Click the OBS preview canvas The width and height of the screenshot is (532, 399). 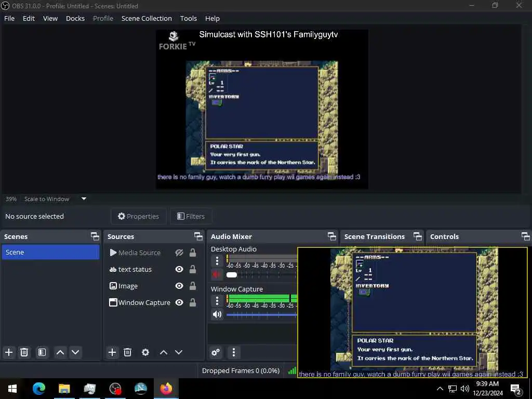click(x=262, y=109)
